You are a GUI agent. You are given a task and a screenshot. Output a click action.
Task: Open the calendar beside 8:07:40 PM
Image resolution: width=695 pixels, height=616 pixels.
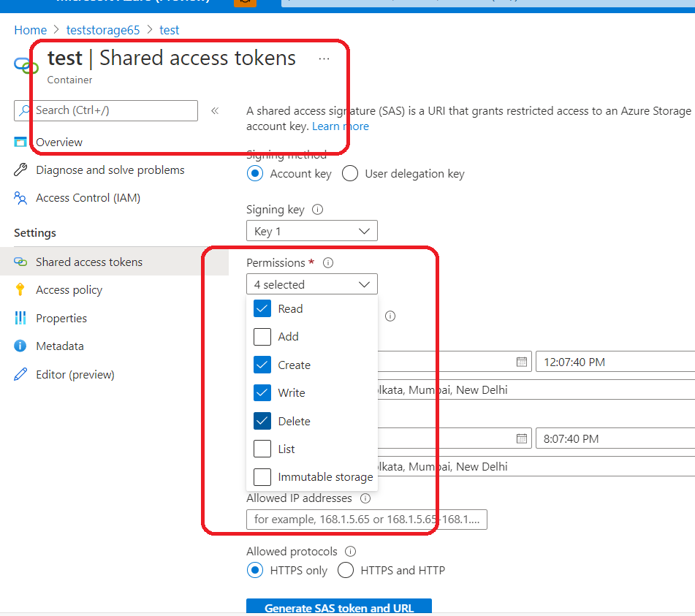(522, 438)
